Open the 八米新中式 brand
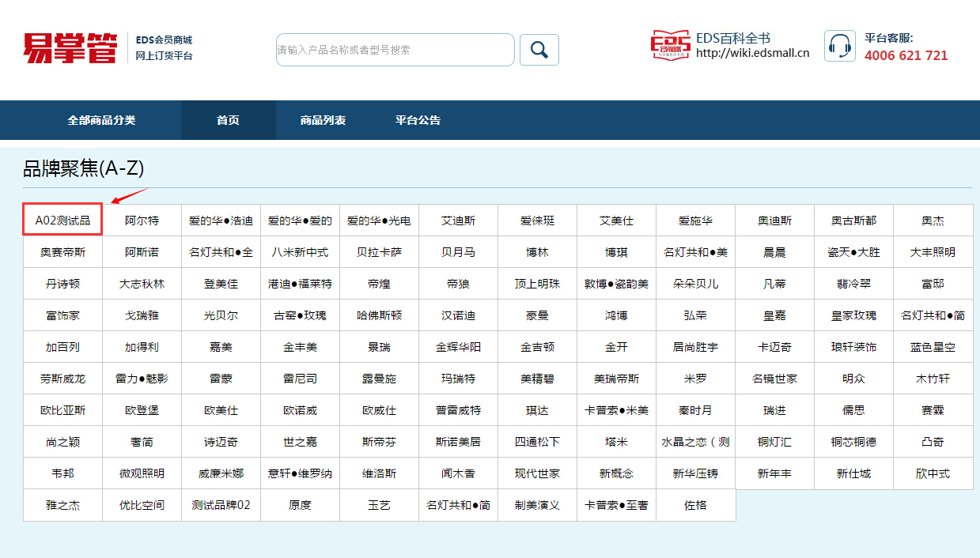Viewport: 980px width, 558px height. (301, 252)
